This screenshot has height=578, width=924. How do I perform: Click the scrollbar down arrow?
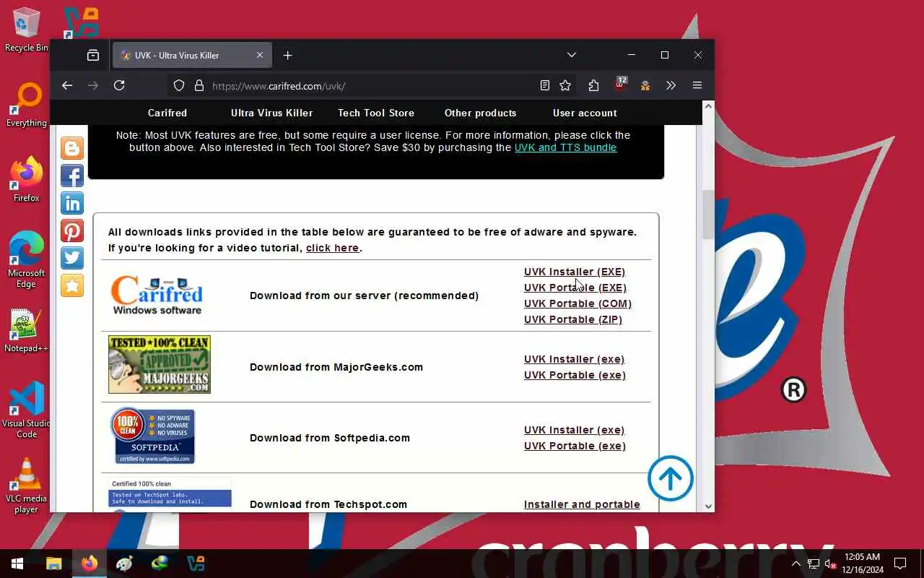[x=708, y=506]
